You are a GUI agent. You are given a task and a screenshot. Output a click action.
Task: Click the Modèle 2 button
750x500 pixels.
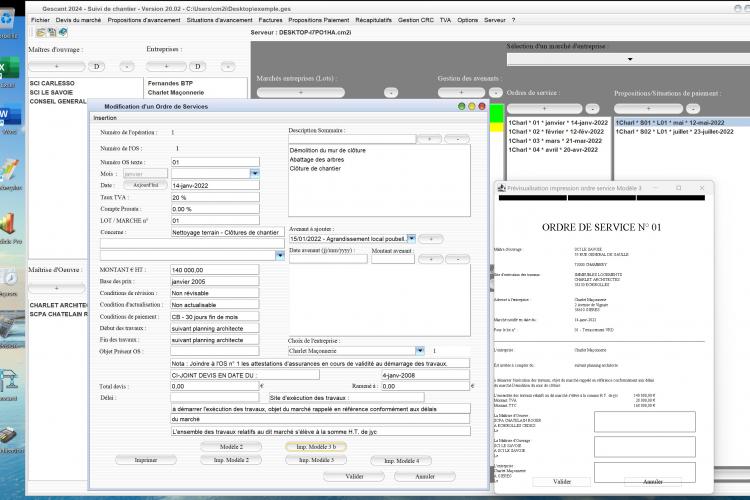231,446
